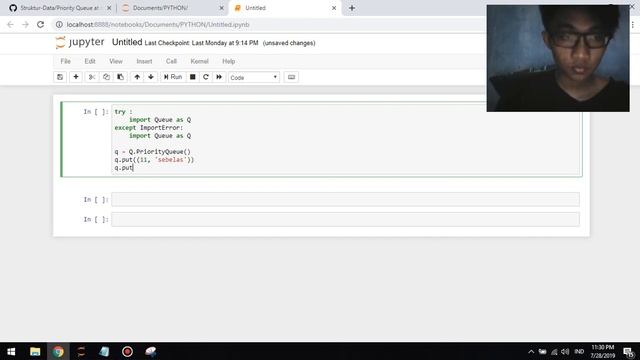Go forward in browser history

pyautogui.click(x=25, y=24)
